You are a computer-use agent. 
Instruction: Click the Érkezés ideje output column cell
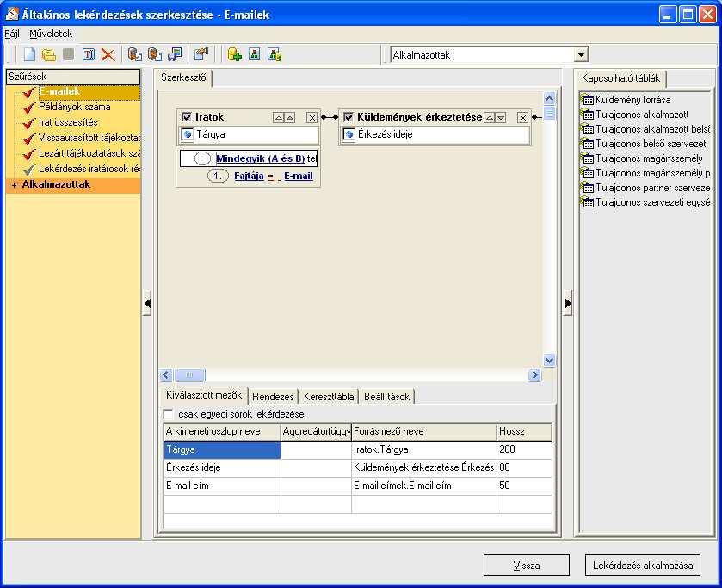(x=222, y=467)
